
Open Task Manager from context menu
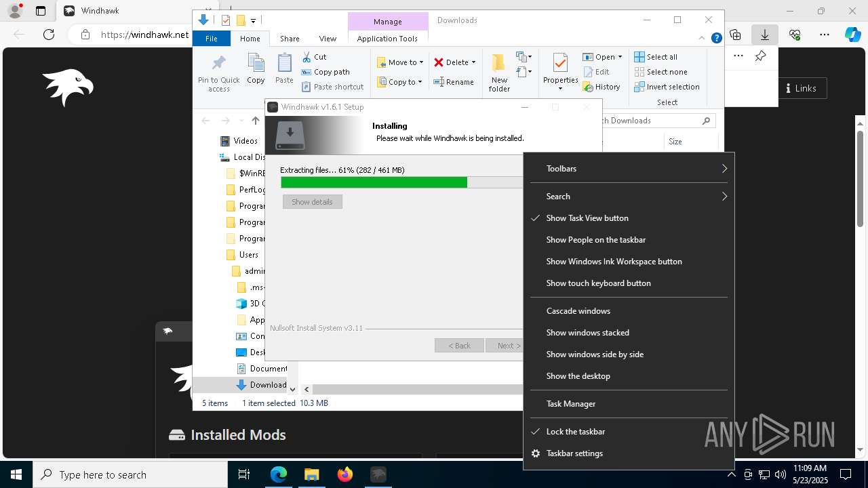click(x=629, y=404)
